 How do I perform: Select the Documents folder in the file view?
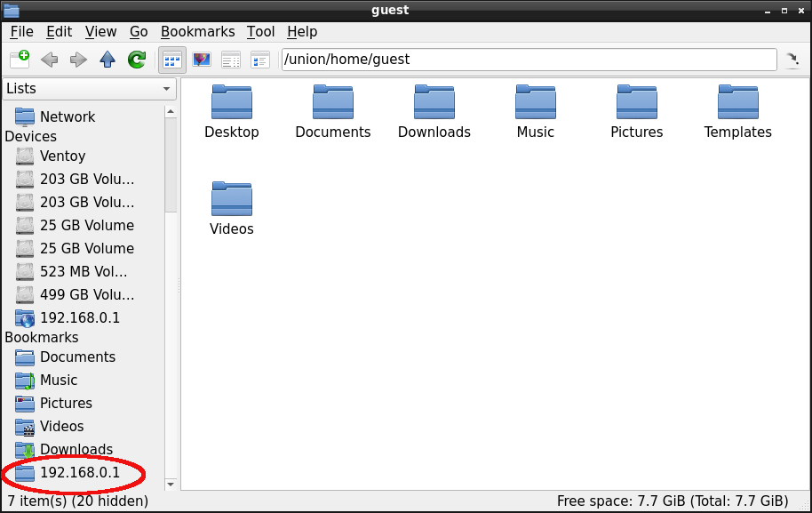click(x=333, y=112)
